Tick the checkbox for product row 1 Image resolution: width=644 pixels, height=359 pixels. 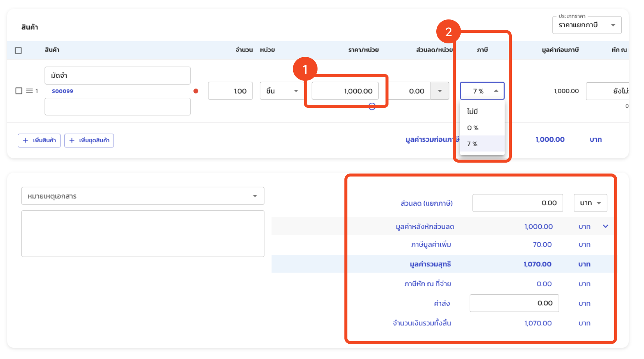(19, 91)
